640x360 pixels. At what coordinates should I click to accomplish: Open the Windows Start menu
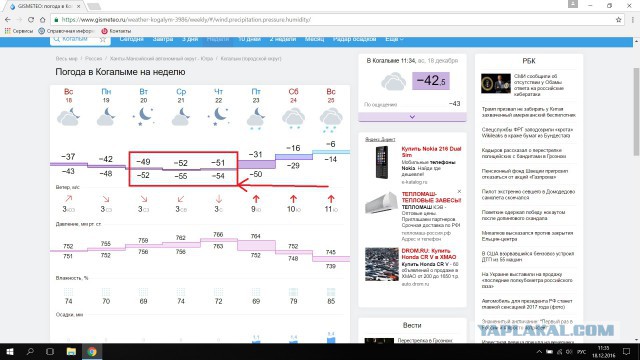10,352
